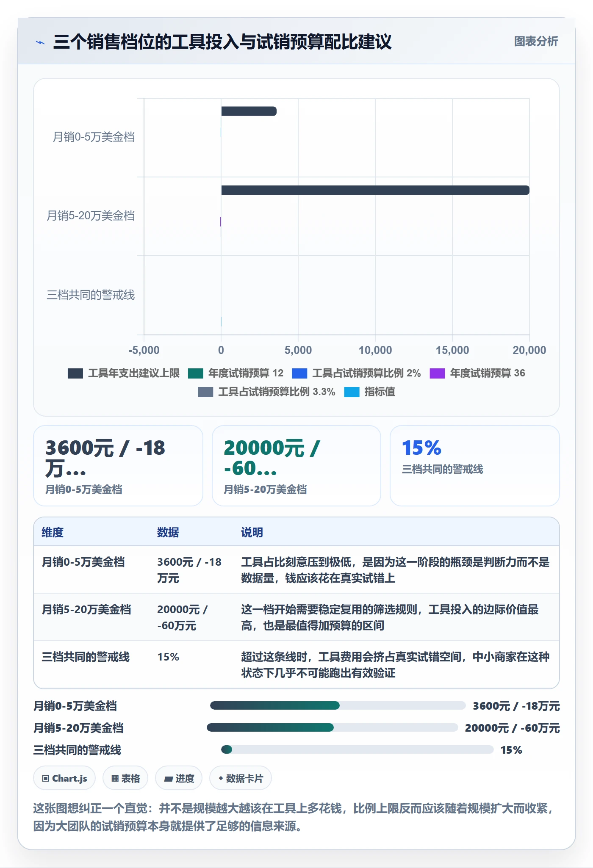Click the chart title 三个销售档位的工具投入与试销预算配比建议

coord(222,42)
